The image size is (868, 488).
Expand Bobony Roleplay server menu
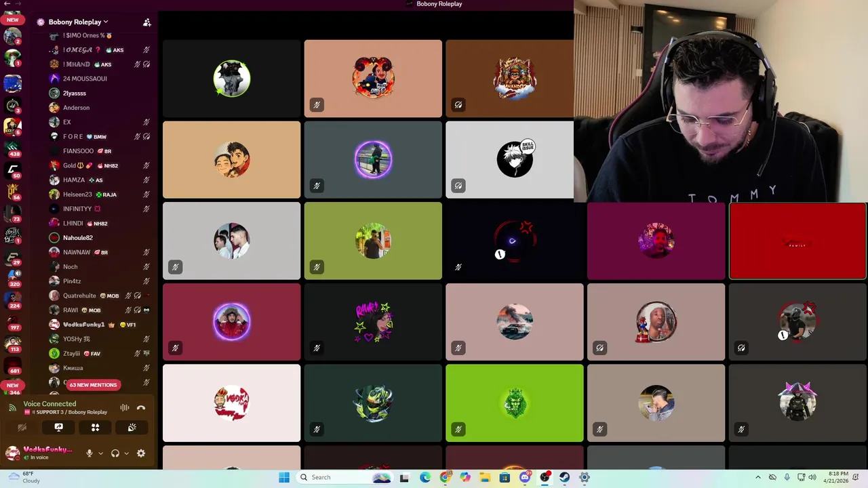[78, 22]
